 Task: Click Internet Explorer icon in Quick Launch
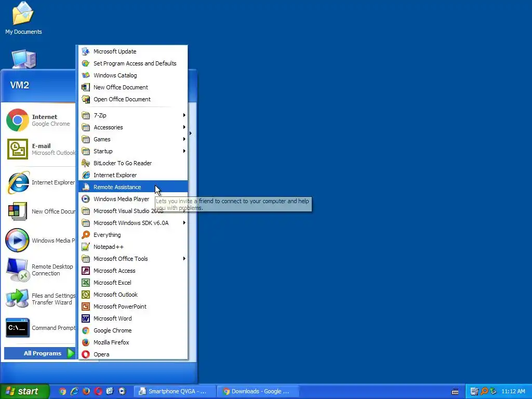(74, 391)
